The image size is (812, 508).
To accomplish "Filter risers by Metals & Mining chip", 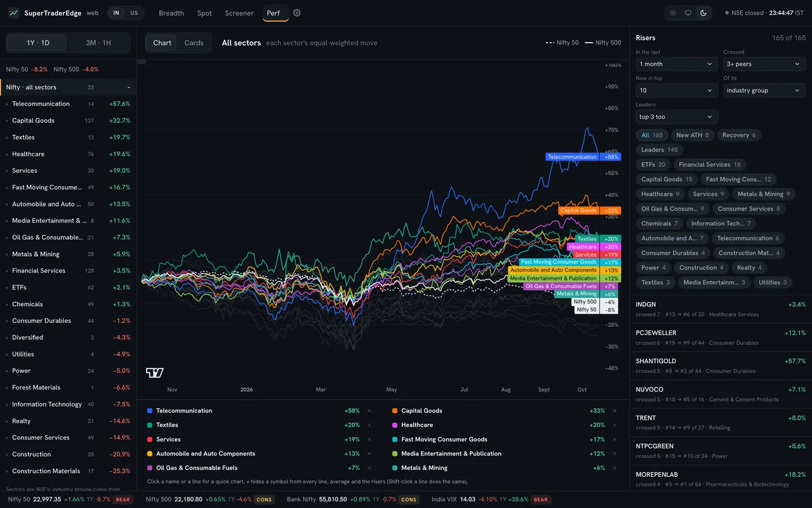I will tap(764, 194).
